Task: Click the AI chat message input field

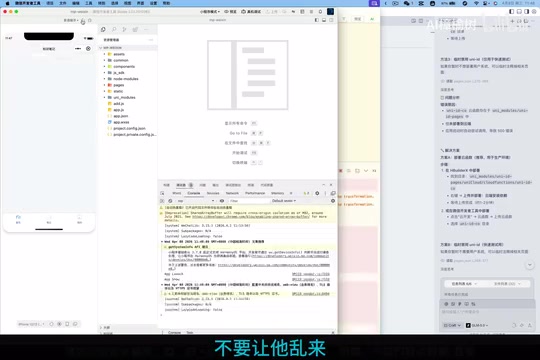Action: pyautogui.click(x=487, y=312)
